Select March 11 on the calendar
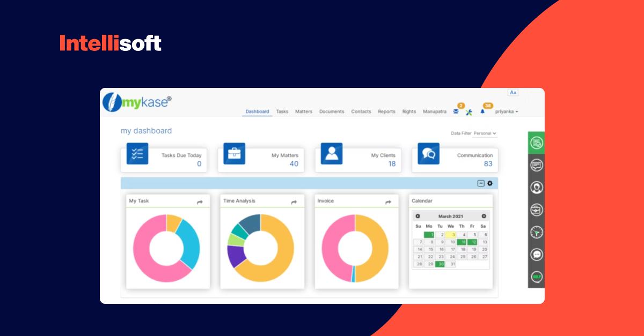This screenshot has width=644, height=336. [462, 242]
